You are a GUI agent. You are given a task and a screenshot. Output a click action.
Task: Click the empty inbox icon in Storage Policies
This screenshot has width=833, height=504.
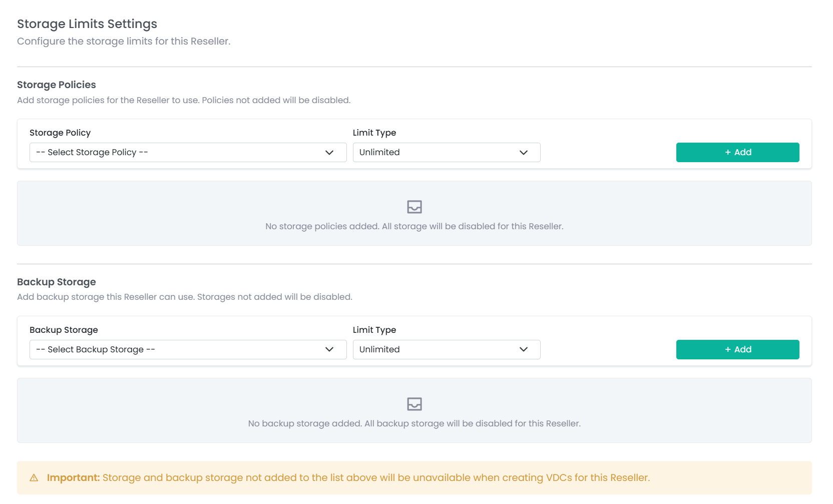pos(414,206)
